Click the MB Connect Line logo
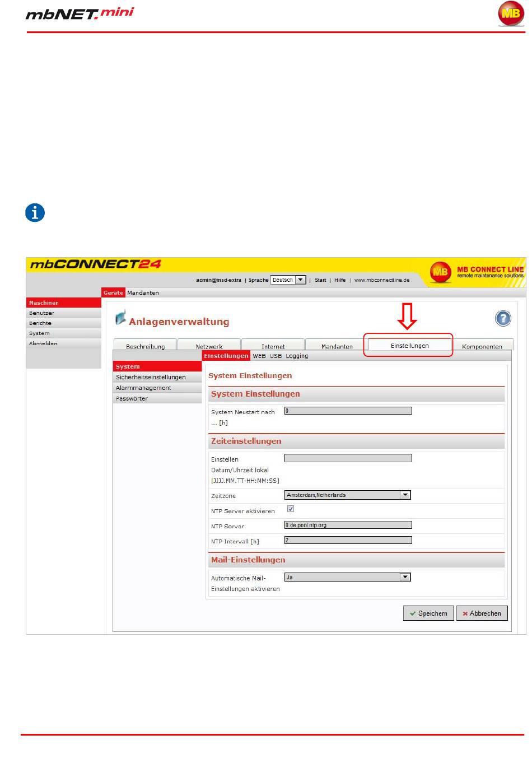532x772 pixels. (477, 272)
